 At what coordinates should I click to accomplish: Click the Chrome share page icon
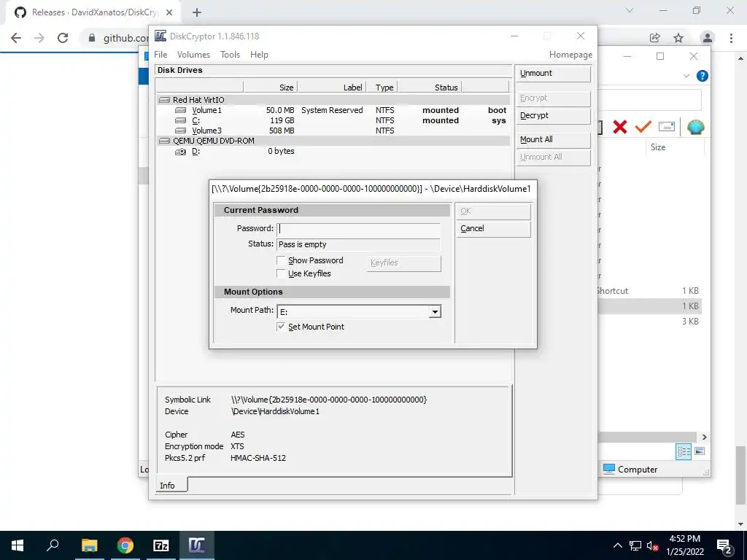(x=655, y=38)
